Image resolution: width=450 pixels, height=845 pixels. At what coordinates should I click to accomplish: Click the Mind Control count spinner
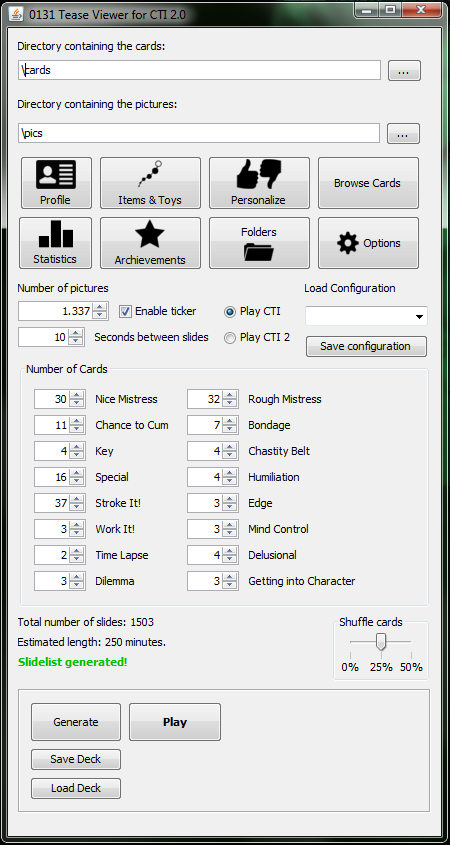click(213, 529)
